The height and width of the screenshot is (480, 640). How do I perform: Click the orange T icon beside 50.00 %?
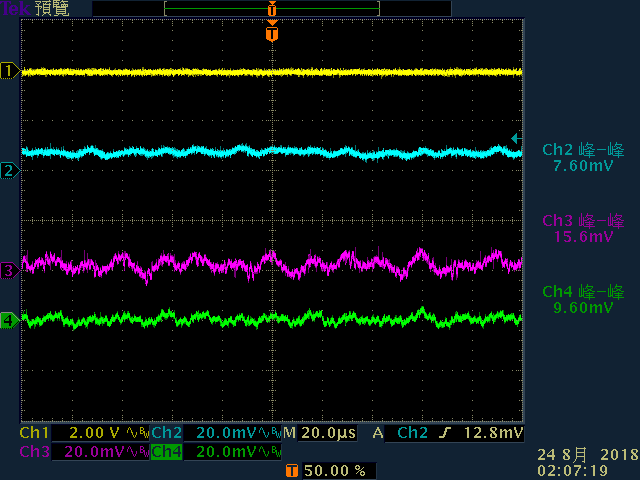[291, 471]
